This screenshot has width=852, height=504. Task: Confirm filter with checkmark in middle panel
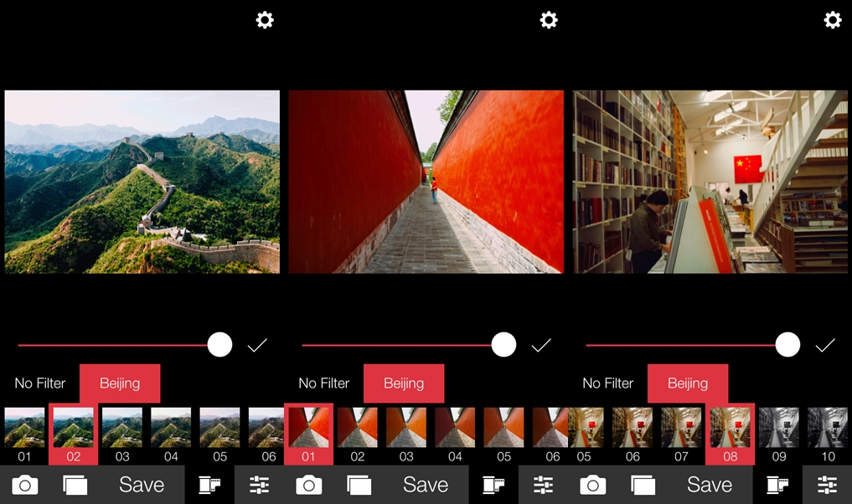click(x=541, y=346)
